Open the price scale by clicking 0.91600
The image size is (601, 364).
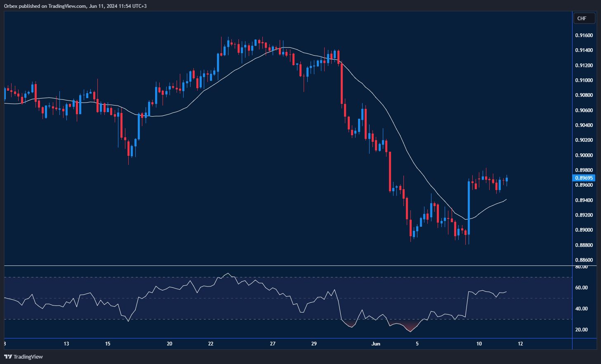(584, 35)
